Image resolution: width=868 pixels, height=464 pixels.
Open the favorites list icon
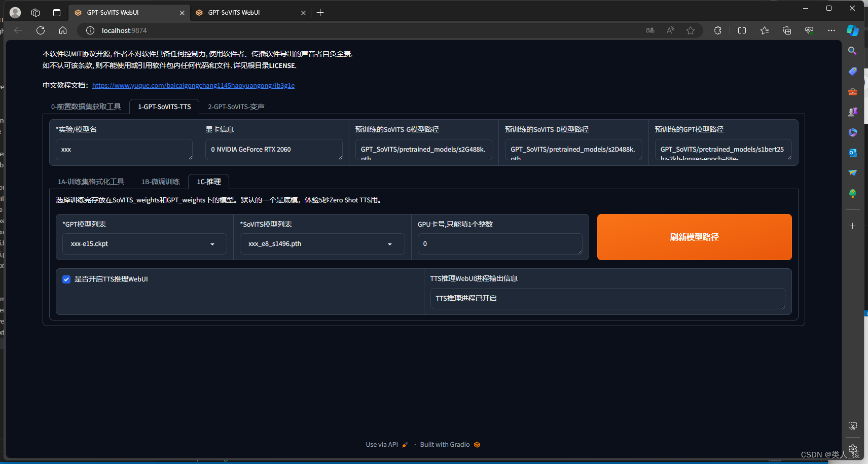pos(765,30)
